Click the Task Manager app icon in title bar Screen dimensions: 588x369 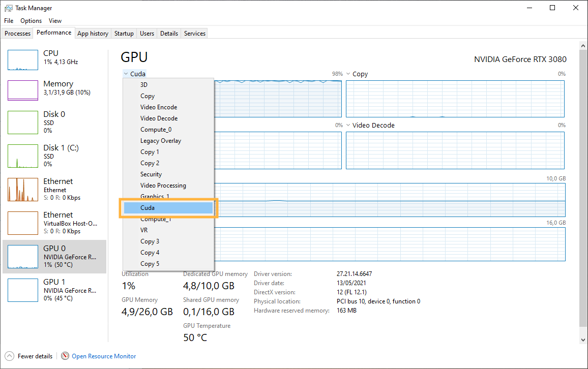click(x=9, y=8)
